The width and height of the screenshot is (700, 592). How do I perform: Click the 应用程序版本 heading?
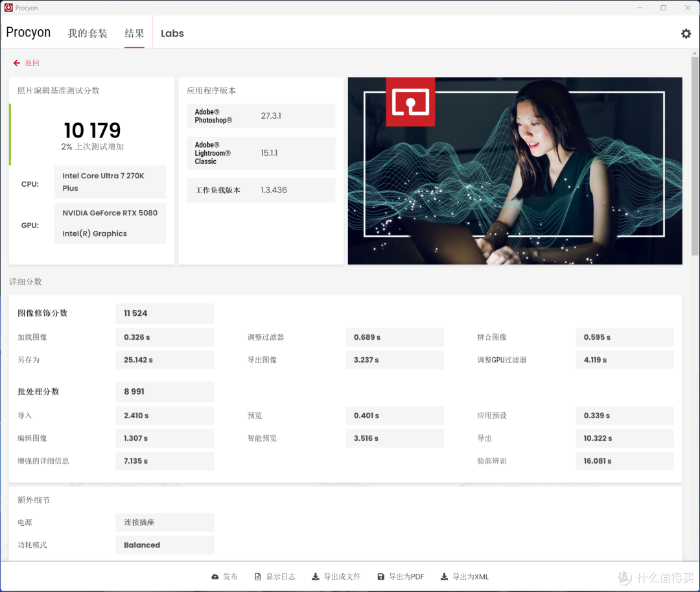(211, 91)
